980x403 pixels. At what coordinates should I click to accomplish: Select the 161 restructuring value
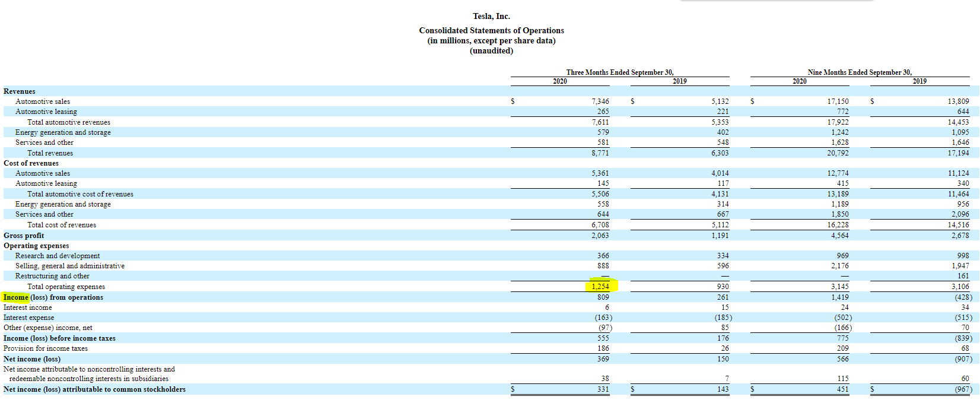coord(963,276)
